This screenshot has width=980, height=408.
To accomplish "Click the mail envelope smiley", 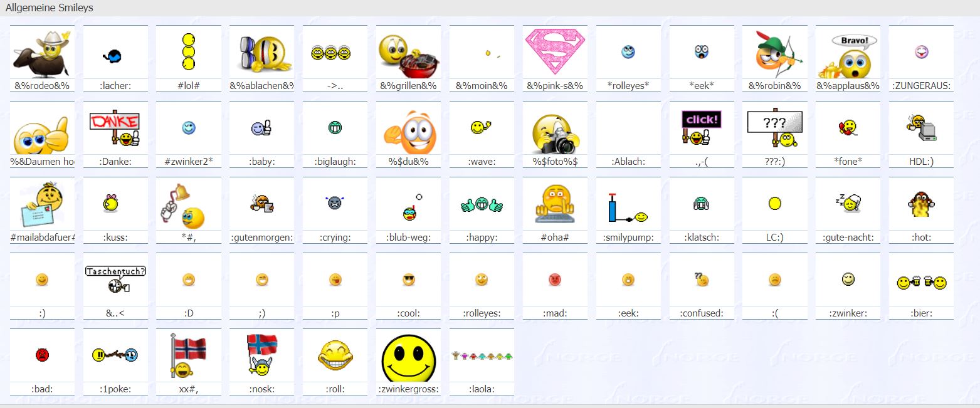I will (x=41, y=205).
